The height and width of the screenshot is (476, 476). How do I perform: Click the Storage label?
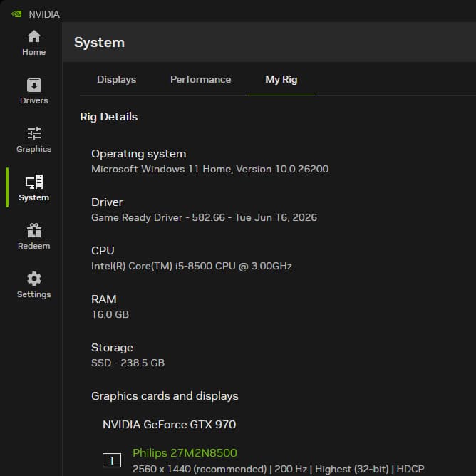pos(112,348)
